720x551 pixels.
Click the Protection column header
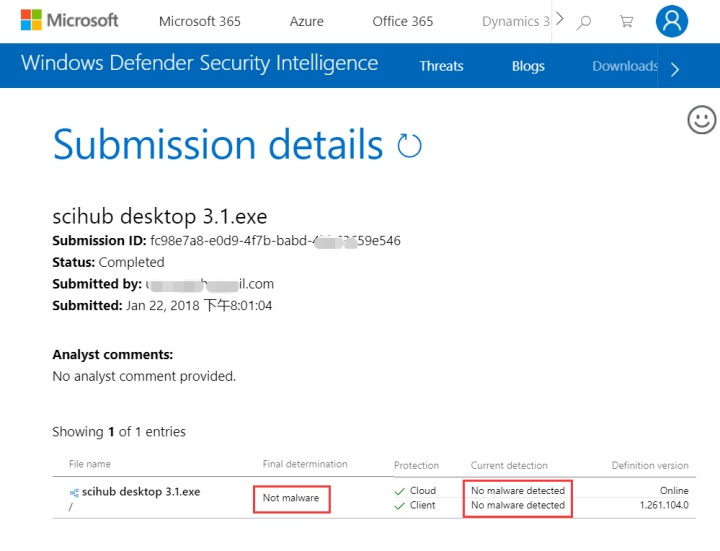coord(416,465)
